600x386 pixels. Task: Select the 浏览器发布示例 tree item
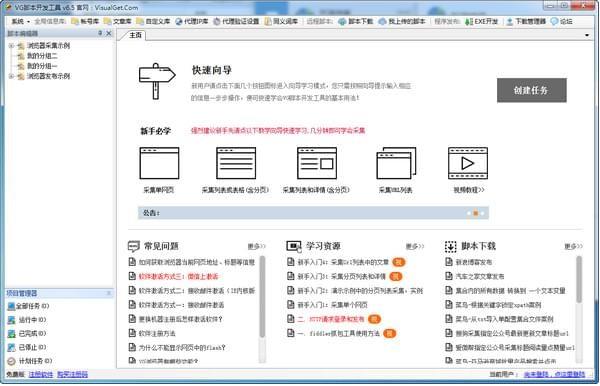pos(48,76)
